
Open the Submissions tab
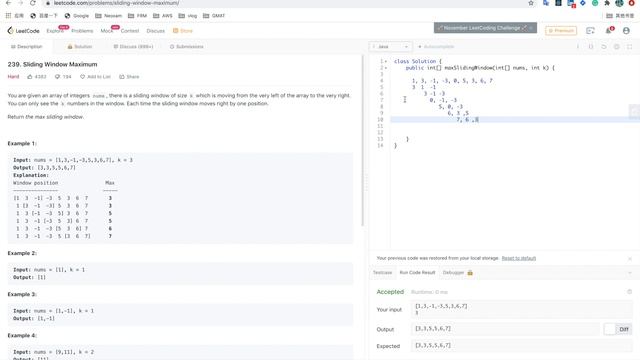(x=187, y=47)
